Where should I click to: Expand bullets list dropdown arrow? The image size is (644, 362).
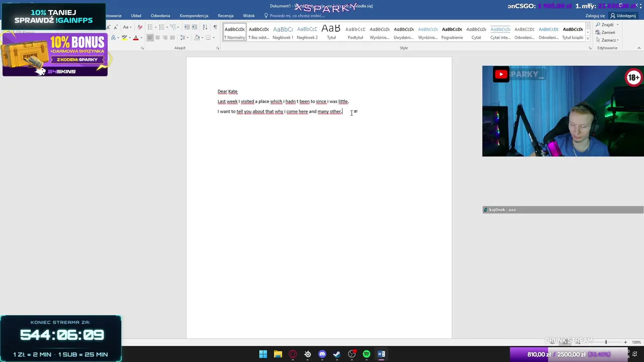[x=156, y=27]
